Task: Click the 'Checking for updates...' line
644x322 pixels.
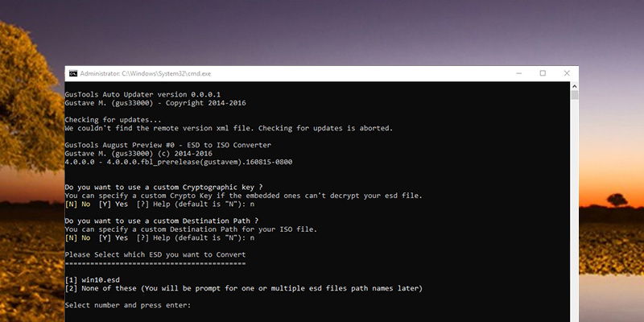Action: coord(113,120)
